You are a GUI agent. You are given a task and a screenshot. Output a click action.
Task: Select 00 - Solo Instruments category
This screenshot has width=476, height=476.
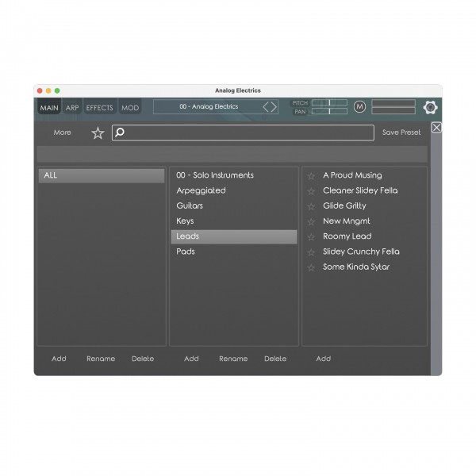pyautogui.click(x=234, y=175)
